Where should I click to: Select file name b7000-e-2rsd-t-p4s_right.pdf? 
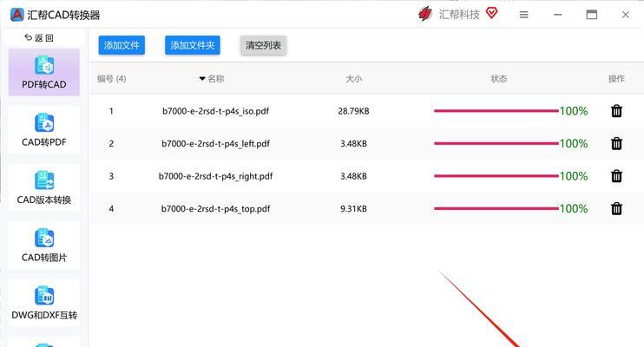215,176
